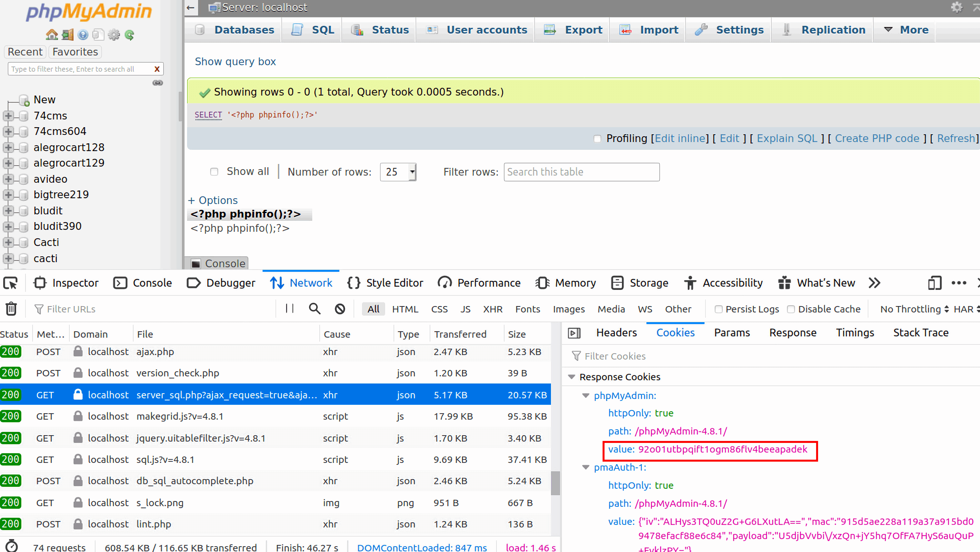Open the copy SQL docs icon in sidebar
Viewport: 980px width, 552px height.
coord(98,35)
